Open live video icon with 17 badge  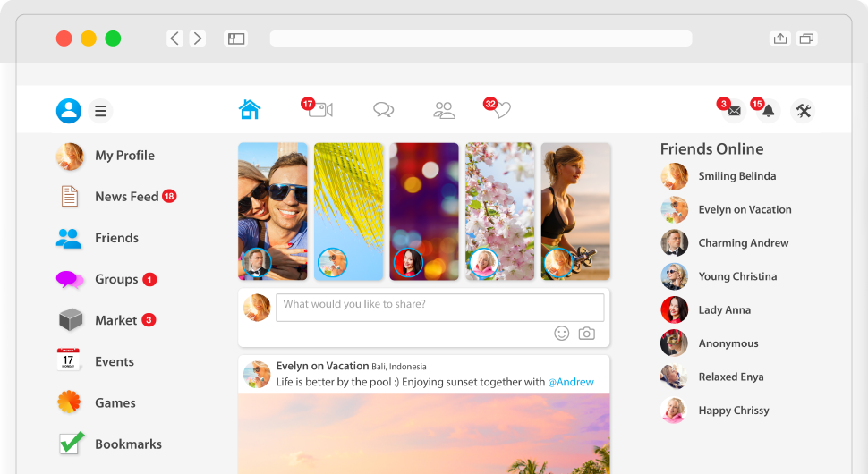(x=319, y=110)
